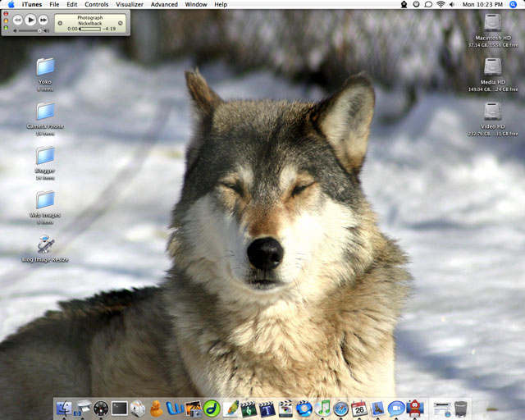525x420 pixels.
Task: Open the yellow duck app in dock
Action: coord(156,409)
